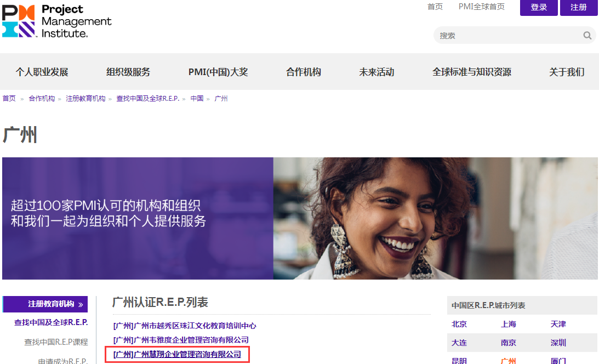
Task: Click the PMI logo
Action: [x=56, y=21]
